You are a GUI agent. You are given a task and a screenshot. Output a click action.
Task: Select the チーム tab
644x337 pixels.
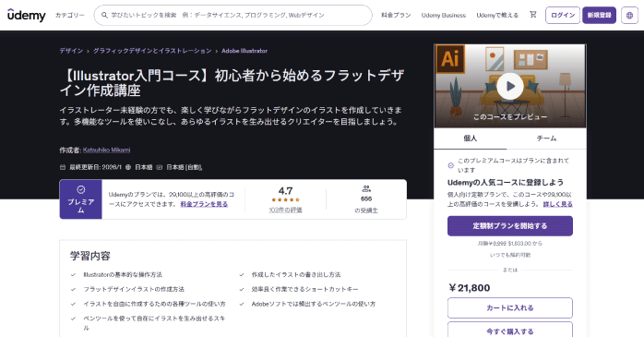[x=546, y=138]
